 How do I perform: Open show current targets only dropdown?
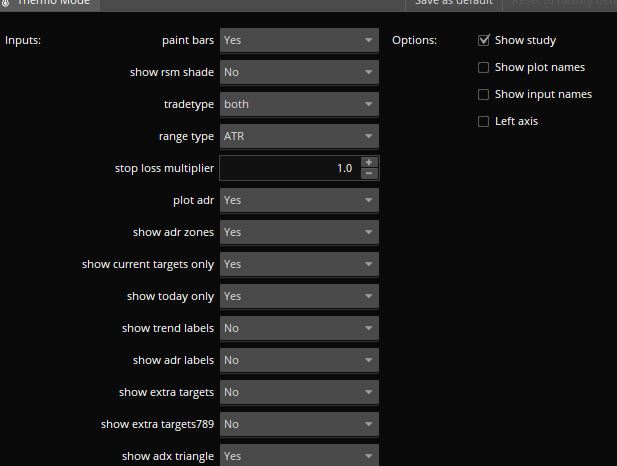(299, 264)
